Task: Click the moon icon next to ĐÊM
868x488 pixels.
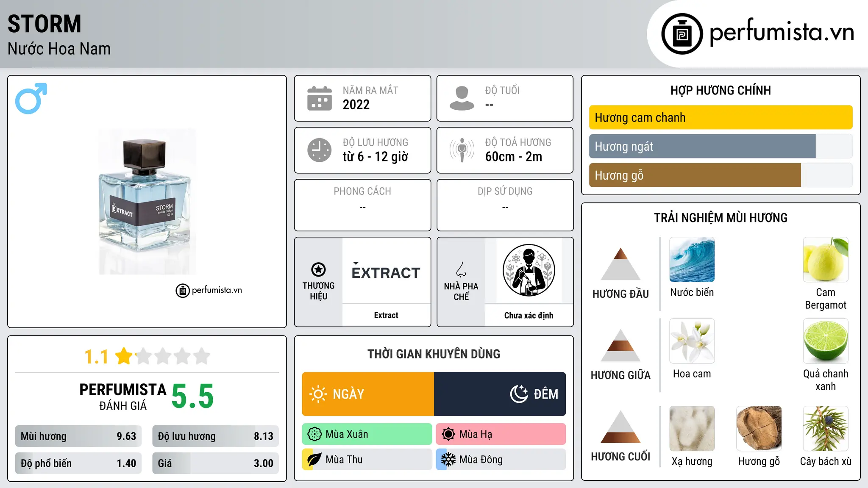Action: coord(519,394)
